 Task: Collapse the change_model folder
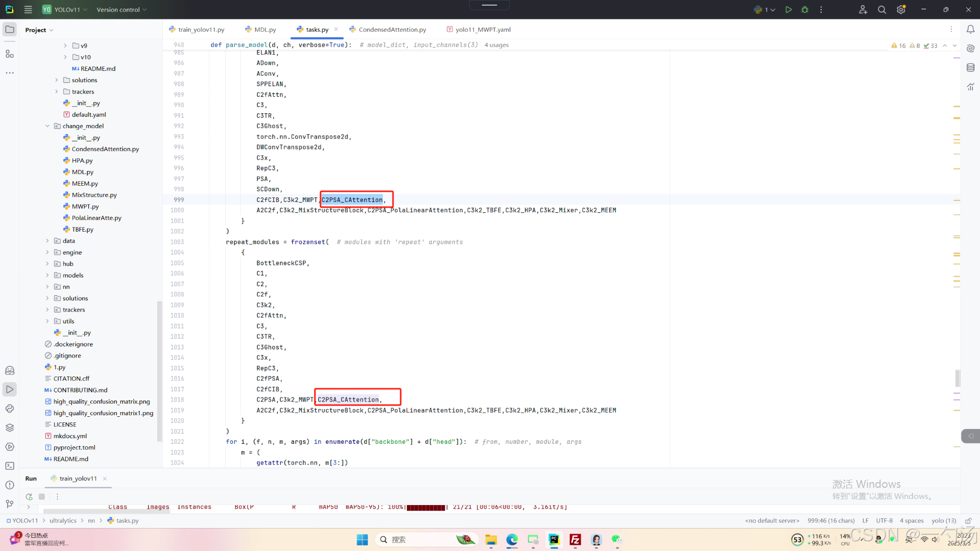[47, 126]
